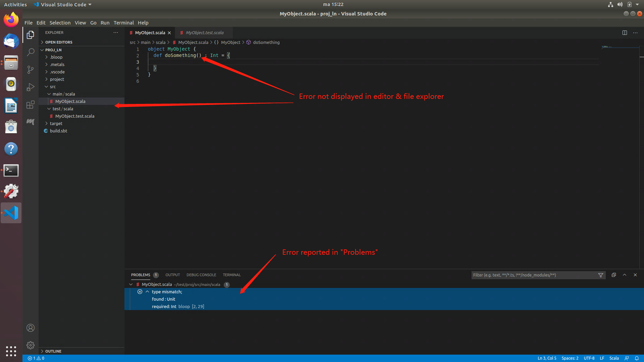The width and height of the screenshot is (644, 362).
Task: Open notifications bell in status bar
Action: tap(637, 358)
